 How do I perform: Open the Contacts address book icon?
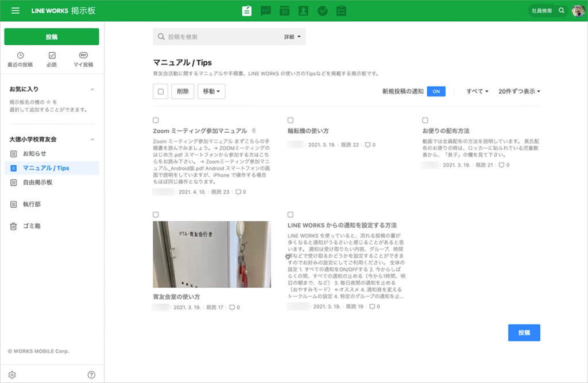click(x=303, y=11)
